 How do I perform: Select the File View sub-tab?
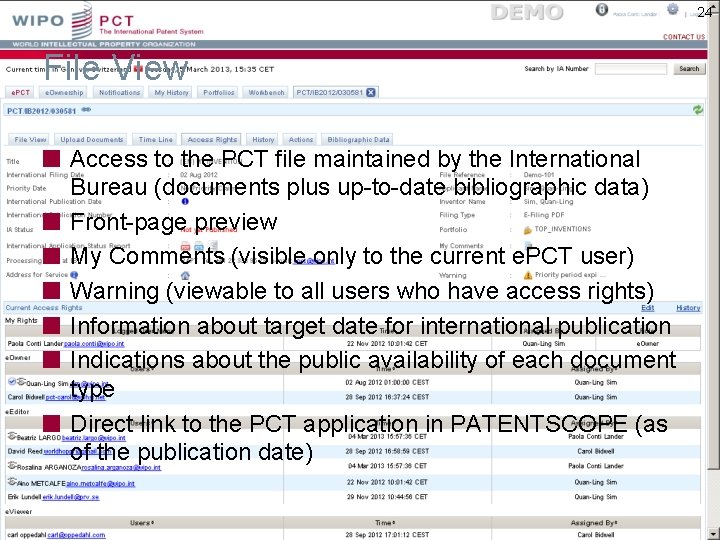30,140
